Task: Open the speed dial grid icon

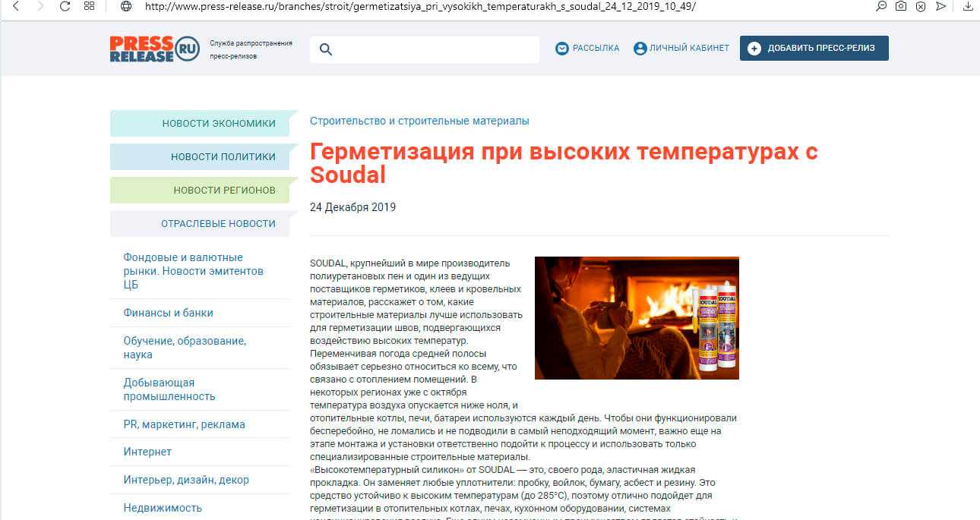Action: click(89, 6)
